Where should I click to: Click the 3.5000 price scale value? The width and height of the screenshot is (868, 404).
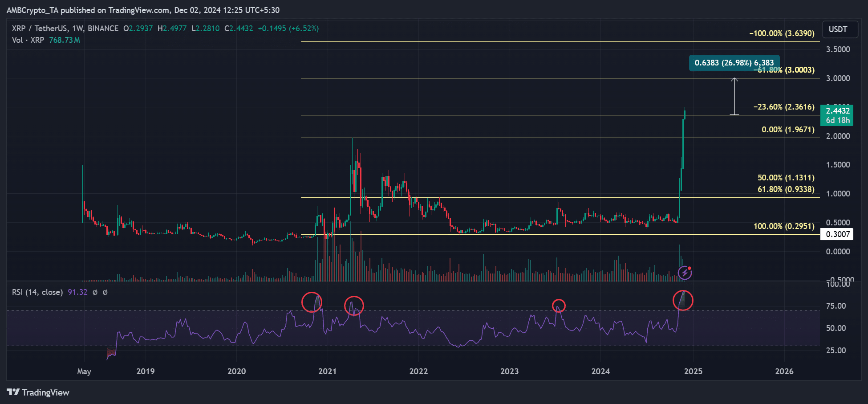coord(838,49)
